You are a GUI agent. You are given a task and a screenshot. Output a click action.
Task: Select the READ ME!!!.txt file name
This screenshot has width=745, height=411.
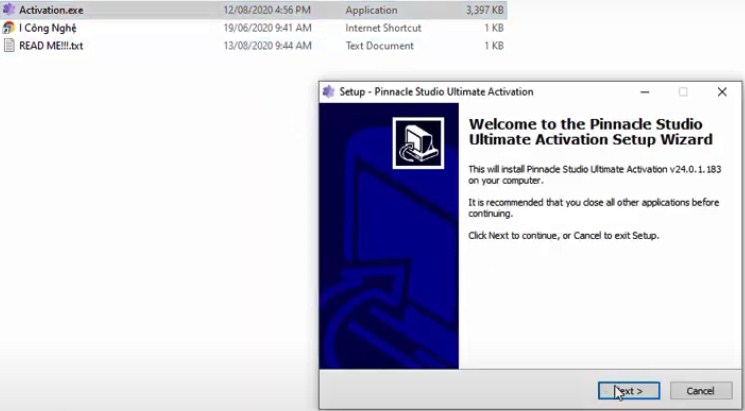pyautogui.click(x=51, y=46)
